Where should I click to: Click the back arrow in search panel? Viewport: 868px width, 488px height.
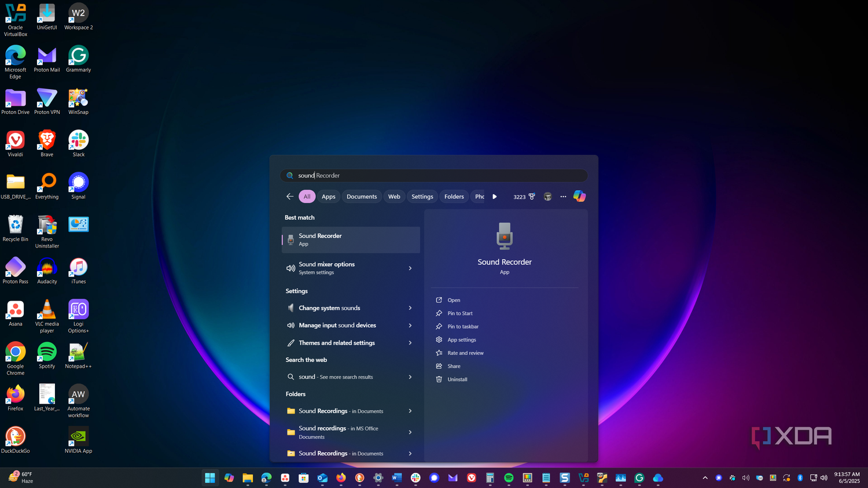click(x=290, y=197)
